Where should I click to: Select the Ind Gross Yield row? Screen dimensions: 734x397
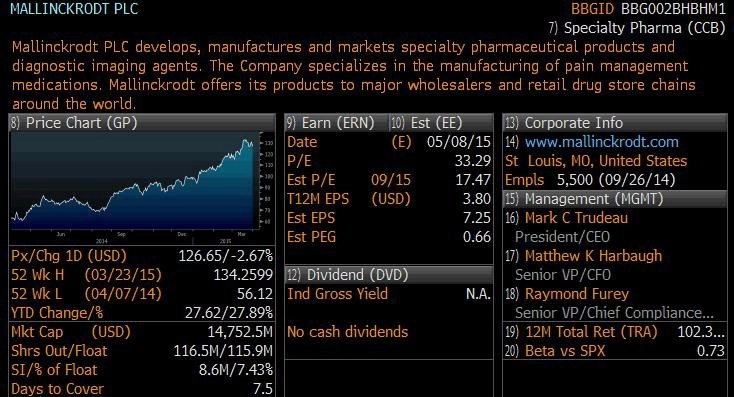389,294
